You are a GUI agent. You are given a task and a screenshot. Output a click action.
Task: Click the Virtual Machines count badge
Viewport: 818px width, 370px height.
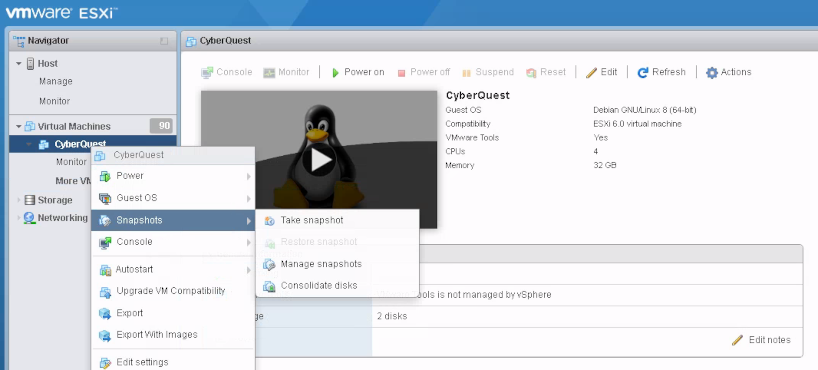click(x=161, y=126)
